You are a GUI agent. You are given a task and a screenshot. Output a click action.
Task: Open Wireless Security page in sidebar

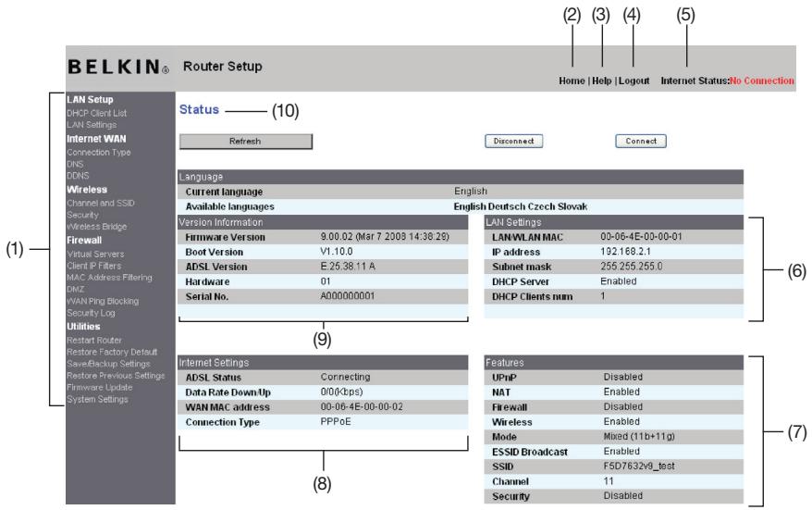[x=82, y=215]
